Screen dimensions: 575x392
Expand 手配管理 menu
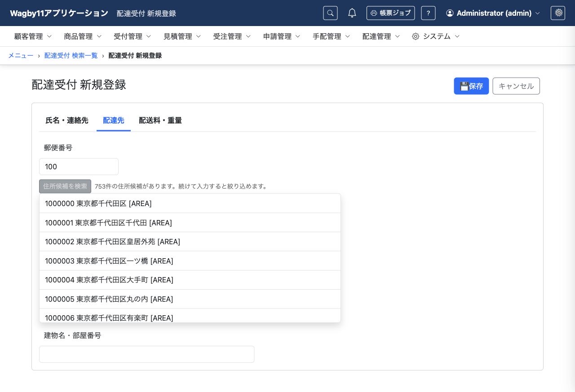(332, 36)
